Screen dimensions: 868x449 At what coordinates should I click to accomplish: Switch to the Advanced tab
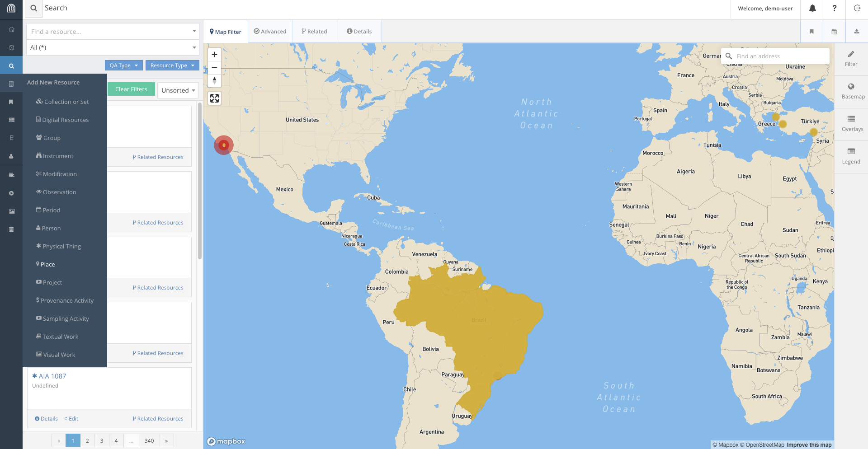click(270, 32)
